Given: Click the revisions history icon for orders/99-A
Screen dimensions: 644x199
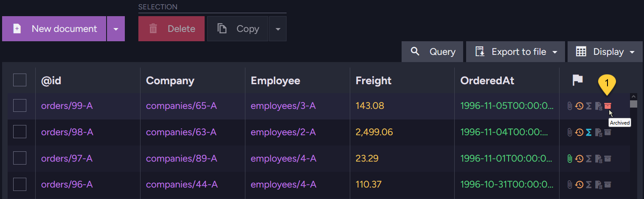Looking at the screenshot, I should pyautogui.click(x=579, y=106).
